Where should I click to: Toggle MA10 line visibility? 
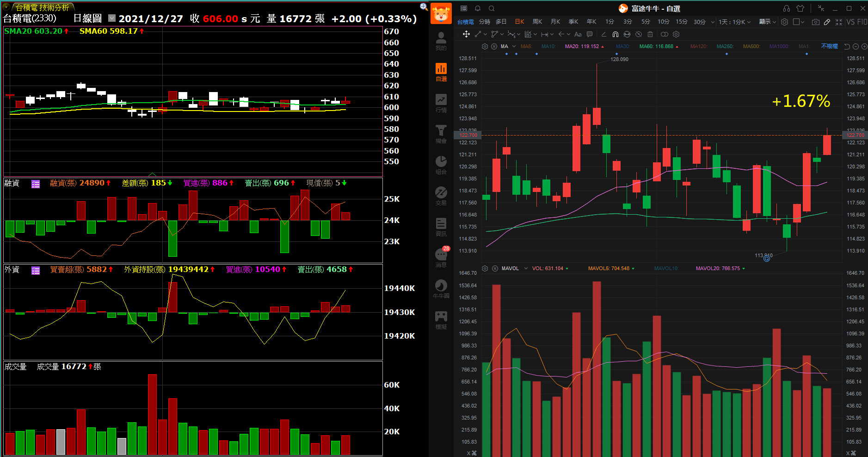tap(548, 46)
